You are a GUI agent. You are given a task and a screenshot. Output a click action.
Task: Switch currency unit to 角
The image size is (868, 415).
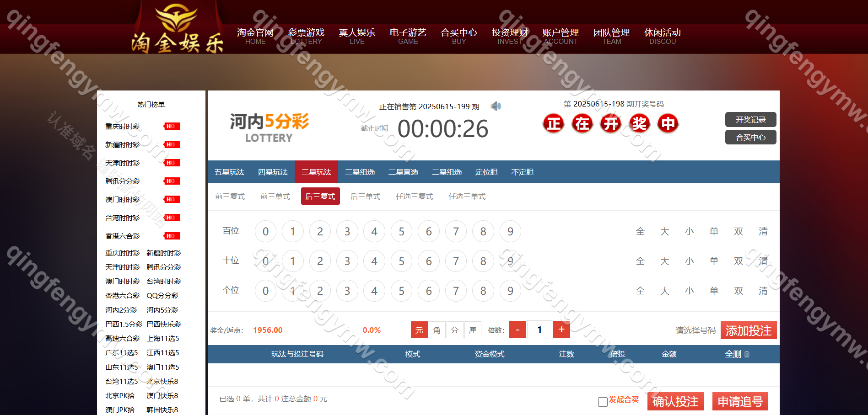pos(437,330)
